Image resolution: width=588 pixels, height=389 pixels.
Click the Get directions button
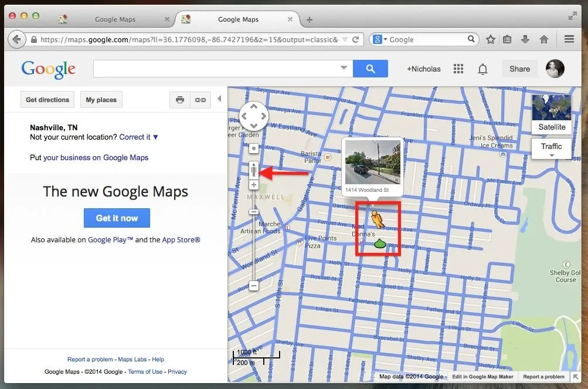pos(47,100)
